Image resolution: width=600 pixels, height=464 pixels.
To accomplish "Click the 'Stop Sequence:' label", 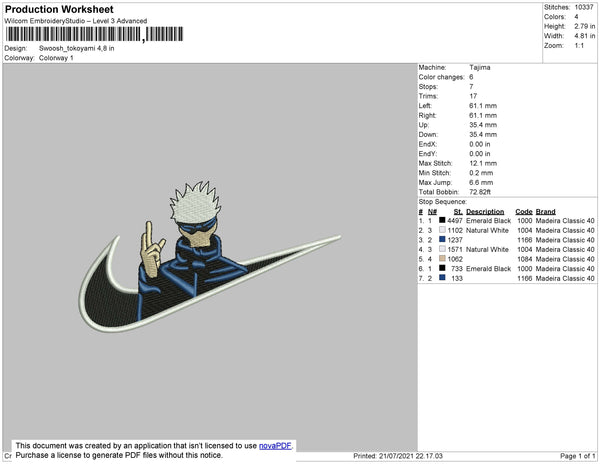I will click(443, 202).
